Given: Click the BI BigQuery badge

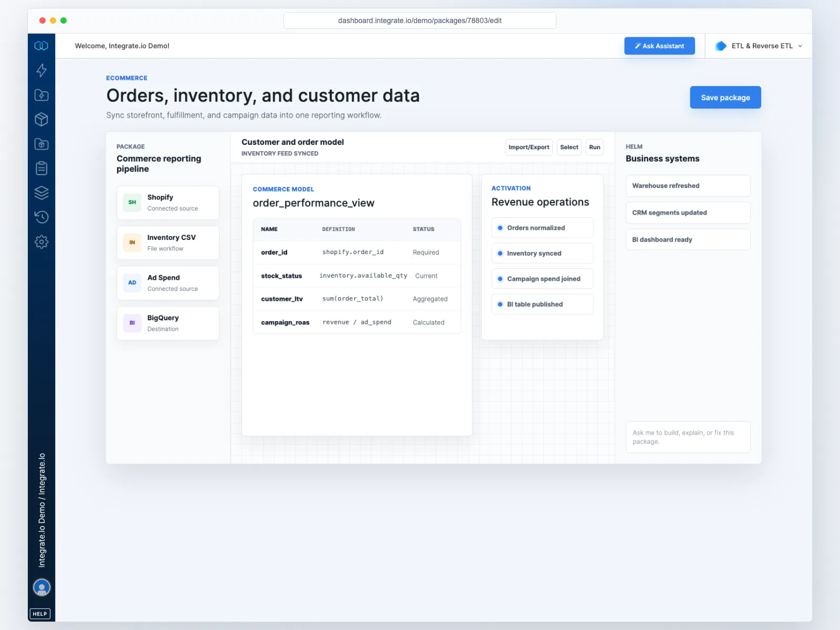Looking at the screenshot, I should tap(132, 323).
